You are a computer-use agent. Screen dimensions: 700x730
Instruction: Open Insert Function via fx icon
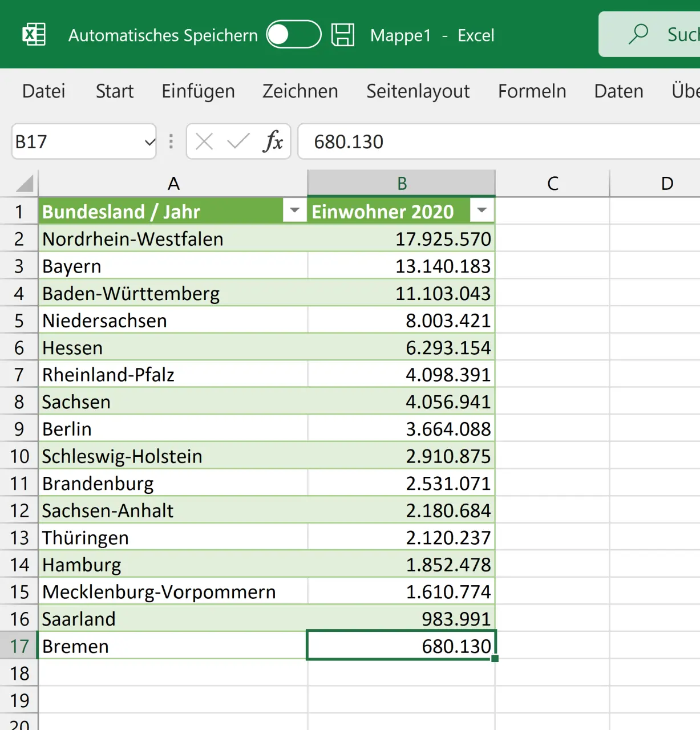point(273,141)
